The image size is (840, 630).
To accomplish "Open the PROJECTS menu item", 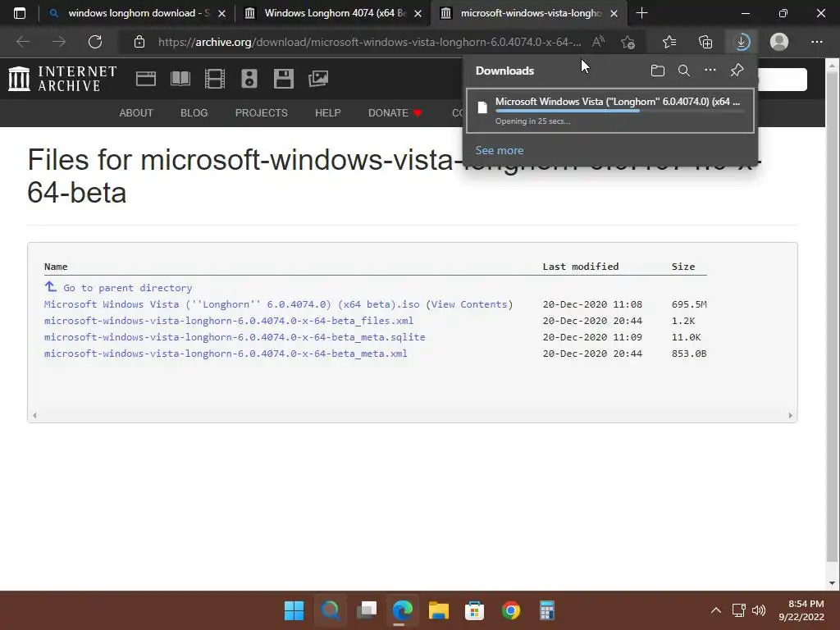I will click(x=262, y=113).
